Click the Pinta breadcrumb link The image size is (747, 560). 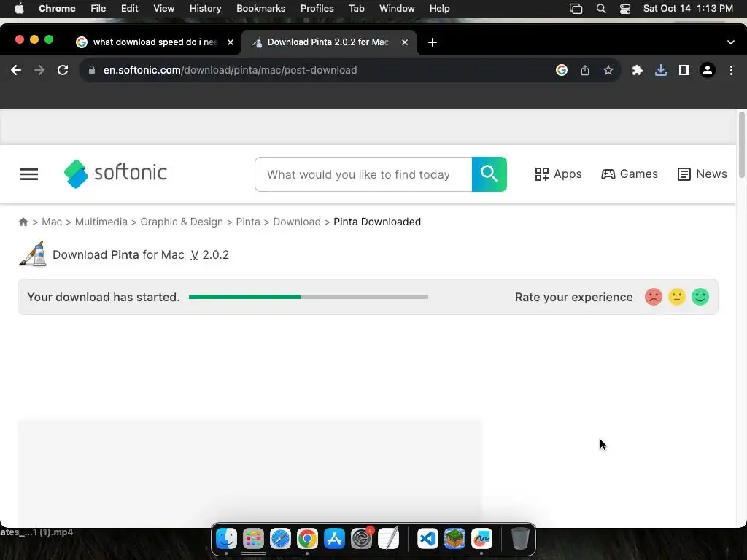click(248, 222)
